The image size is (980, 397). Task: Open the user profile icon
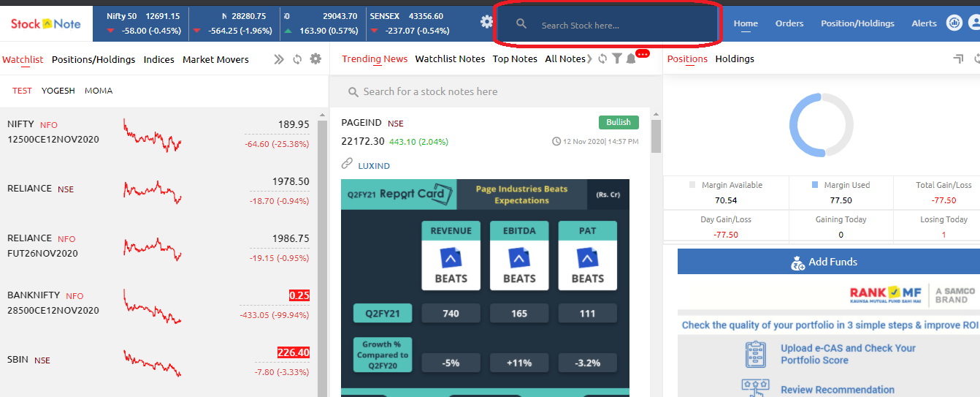[x=975, y=23]
